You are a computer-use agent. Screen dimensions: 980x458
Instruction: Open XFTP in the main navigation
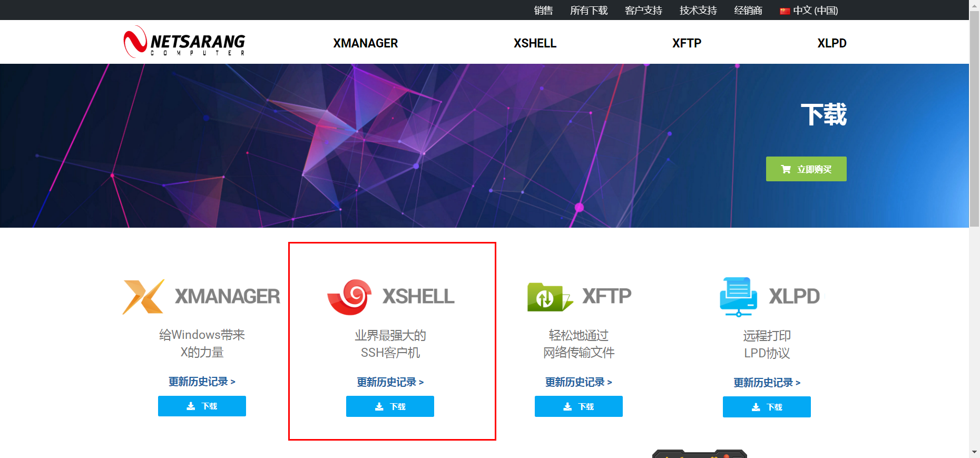[687, 43]
